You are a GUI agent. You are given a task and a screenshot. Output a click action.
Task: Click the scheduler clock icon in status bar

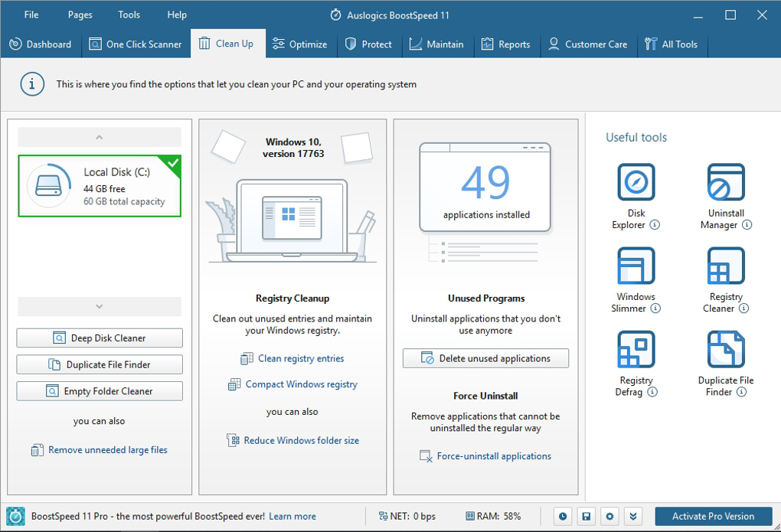tap(563, 517)
